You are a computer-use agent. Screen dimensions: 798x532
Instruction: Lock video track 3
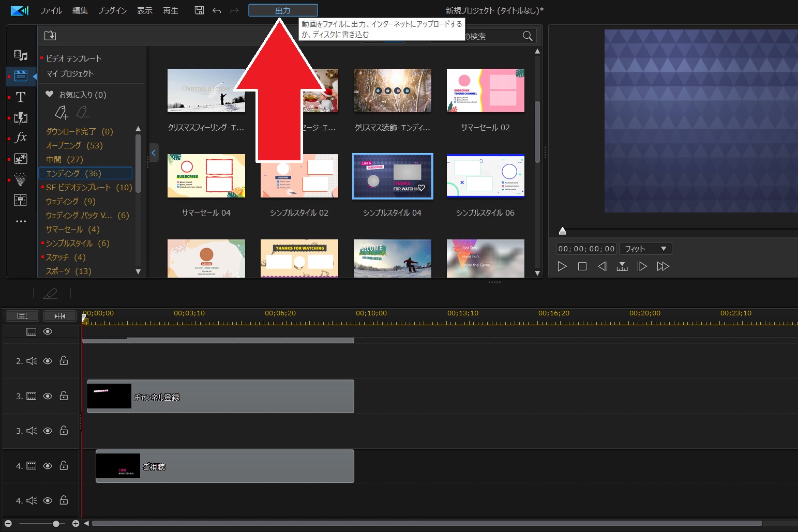pyautogui.click(x=64, y=396)
